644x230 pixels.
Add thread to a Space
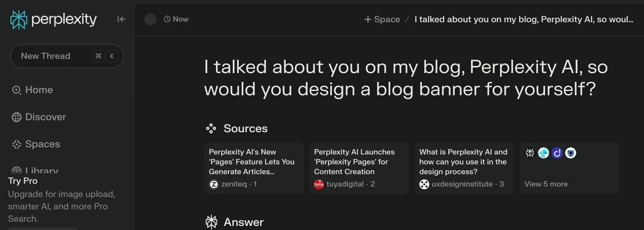(382, 19)
